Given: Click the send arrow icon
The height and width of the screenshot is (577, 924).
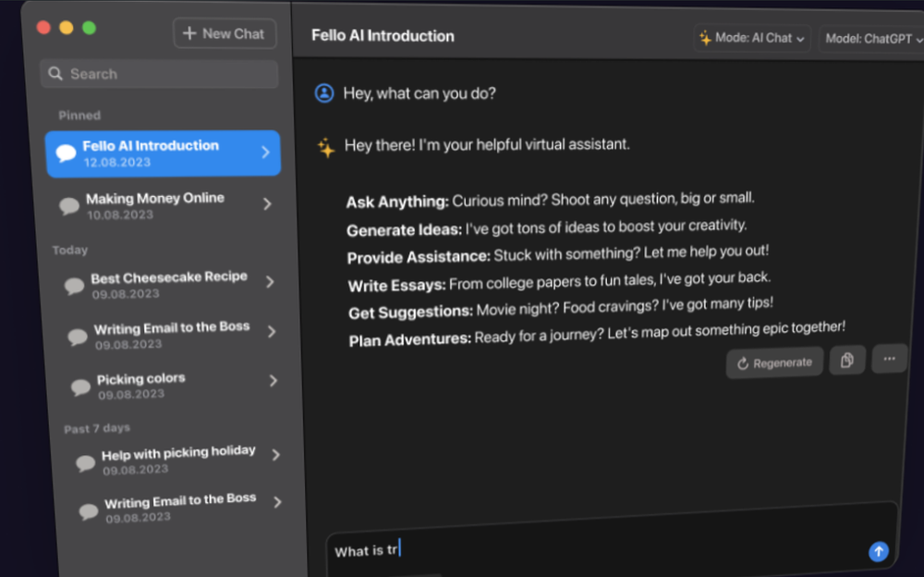Looking at the screenshot, I should (x=878, y=551).
